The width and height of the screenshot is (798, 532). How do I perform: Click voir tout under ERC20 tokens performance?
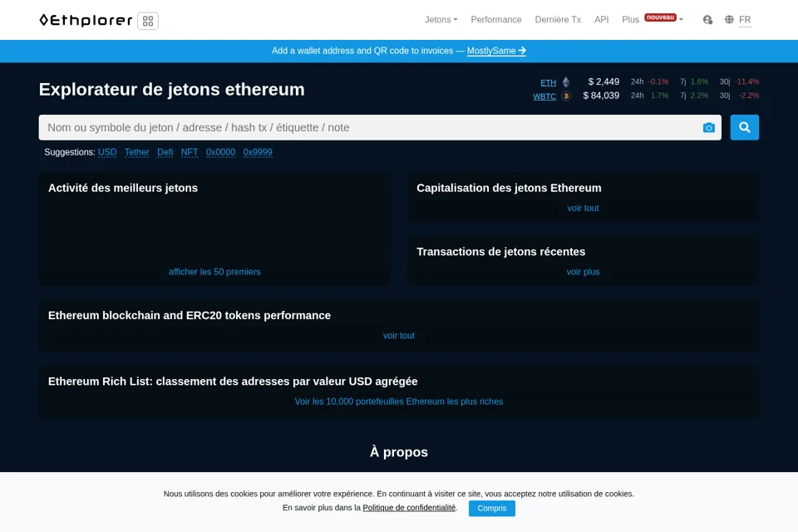point(398,336)
